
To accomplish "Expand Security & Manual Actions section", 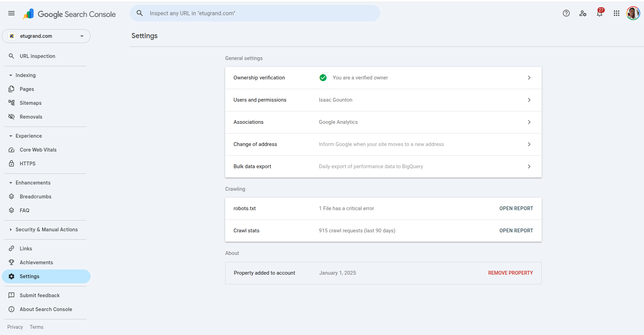I will 11,230.
